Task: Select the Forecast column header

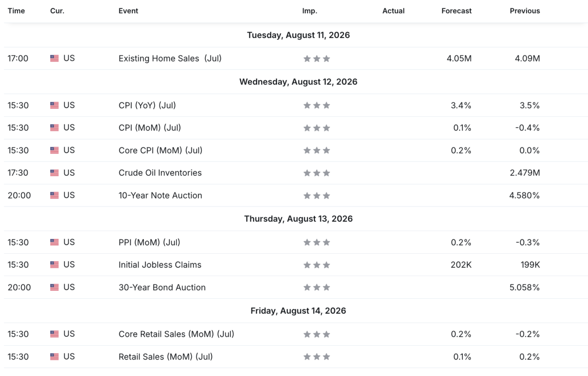Action: (x=457, y=11)
